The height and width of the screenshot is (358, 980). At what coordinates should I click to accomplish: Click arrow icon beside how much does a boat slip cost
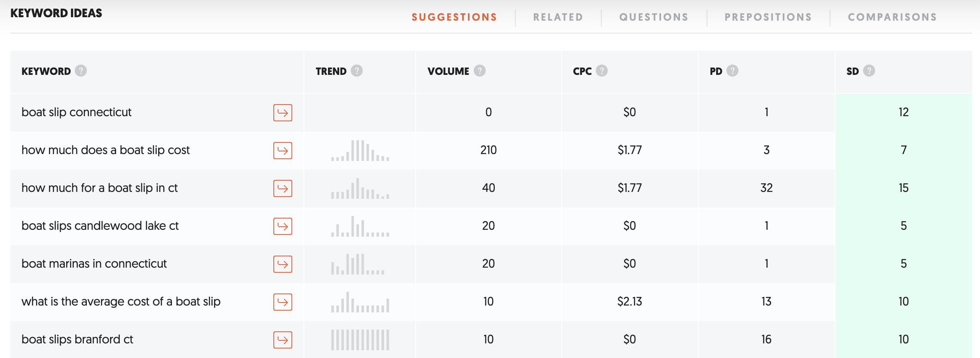[283, 151]
